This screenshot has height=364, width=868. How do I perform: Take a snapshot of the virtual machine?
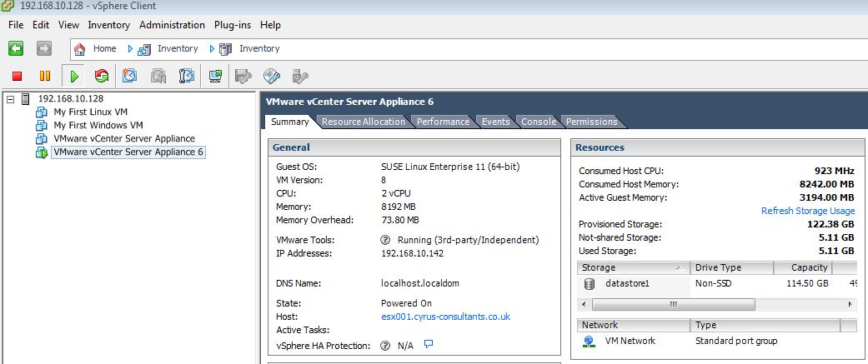point(129,76)
